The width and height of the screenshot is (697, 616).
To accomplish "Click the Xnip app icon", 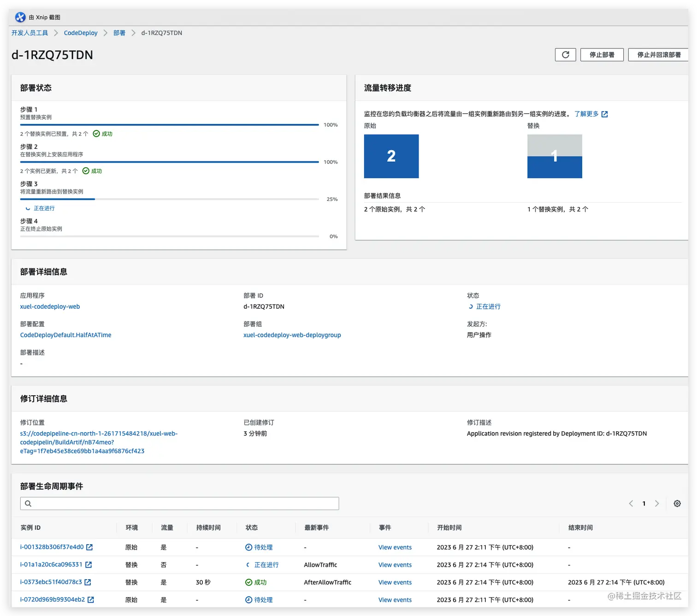I will click(20, 17).
